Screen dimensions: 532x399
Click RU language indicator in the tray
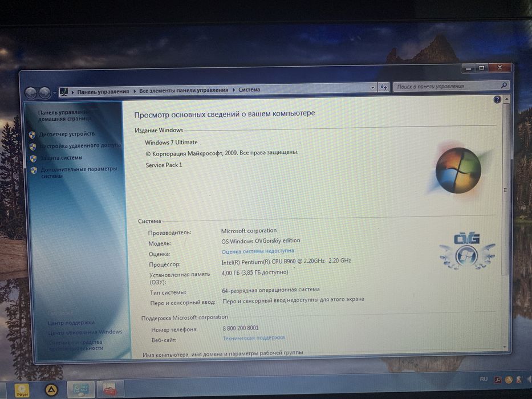484,379
